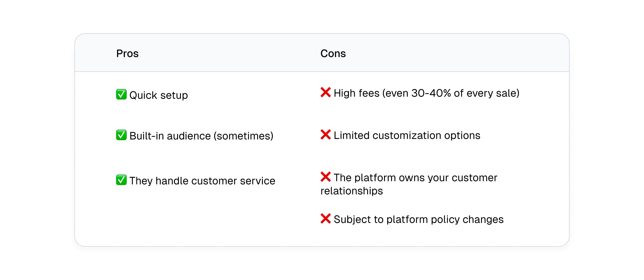This screenshot has width=644, height=280.
Task: Click They handle customer service text
Action: [202, 181]
